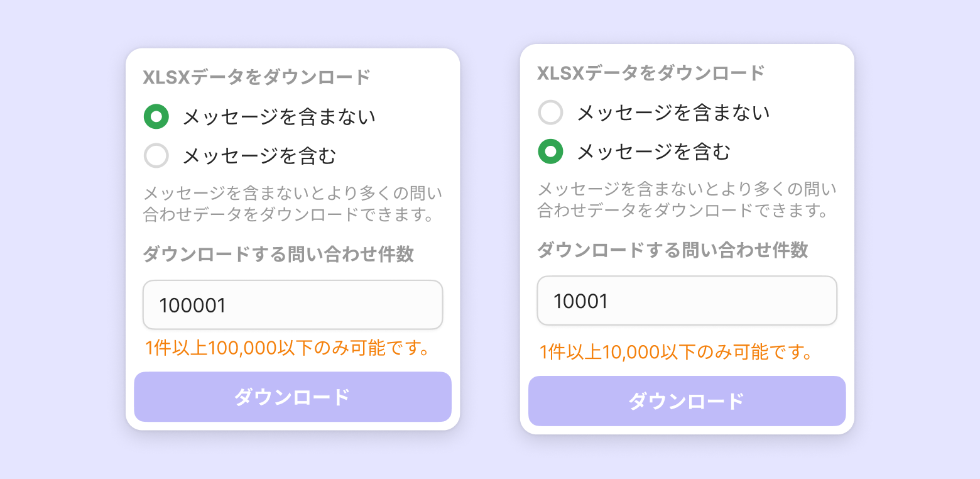This screenshot has height=479, width=980.
Task: Click the green selected radio circle in the 10001 card
Action: pos(551,151)
